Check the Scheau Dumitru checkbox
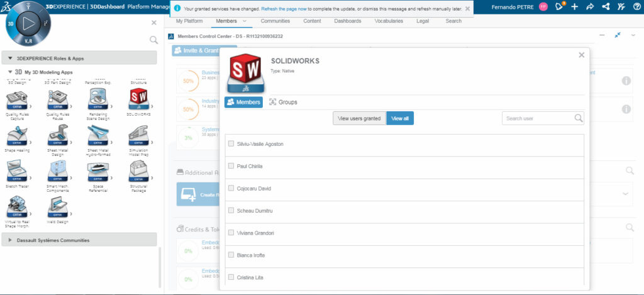 231,210
